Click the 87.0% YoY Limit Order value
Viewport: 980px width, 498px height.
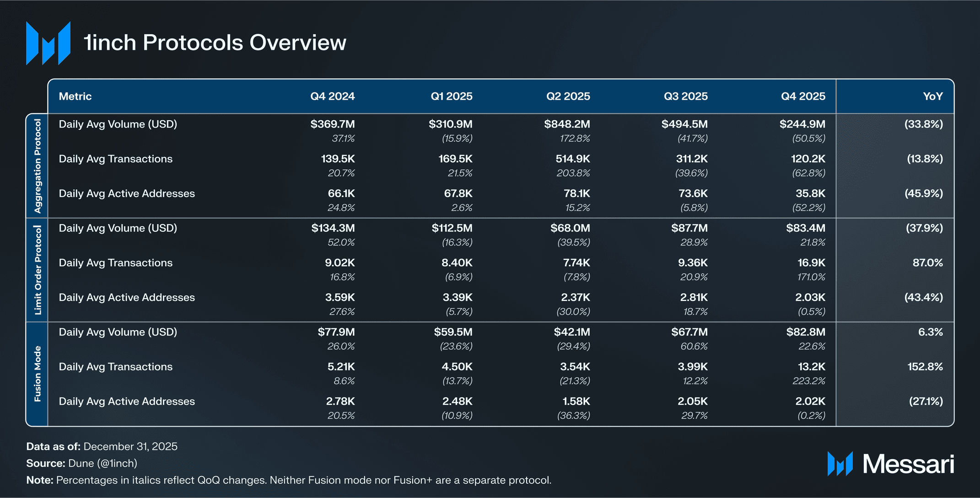coord(927,263)
